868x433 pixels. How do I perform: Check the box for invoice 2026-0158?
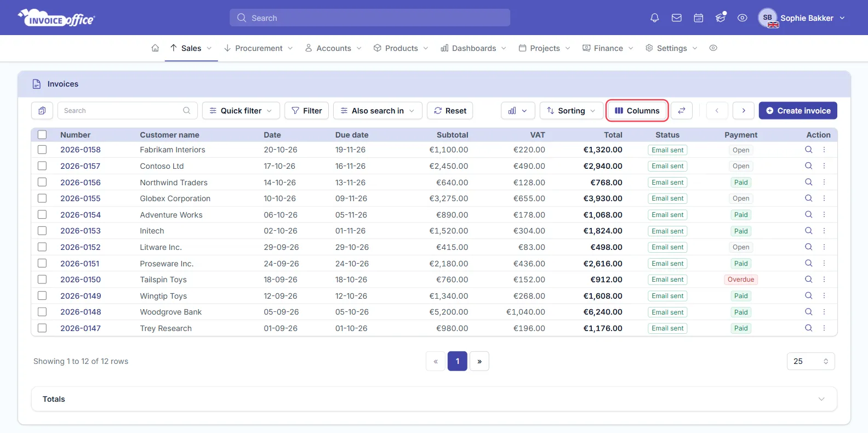pos(42,150)
